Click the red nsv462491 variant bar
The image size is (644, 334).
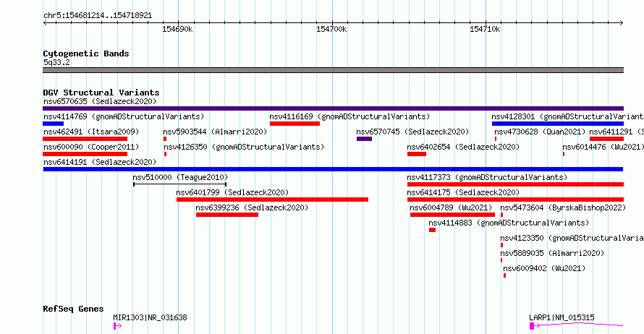pyautogui.click(x=85, y=139)
